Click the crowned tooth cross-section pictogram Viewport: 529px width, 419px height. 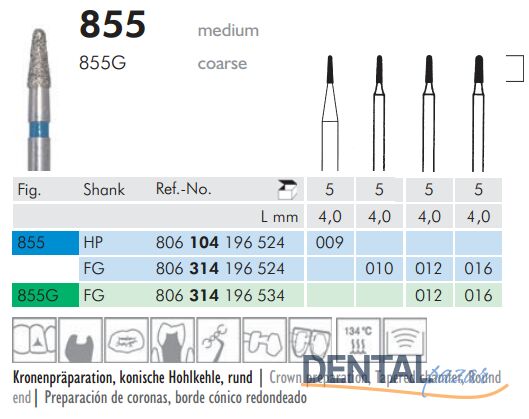point(172,340)
